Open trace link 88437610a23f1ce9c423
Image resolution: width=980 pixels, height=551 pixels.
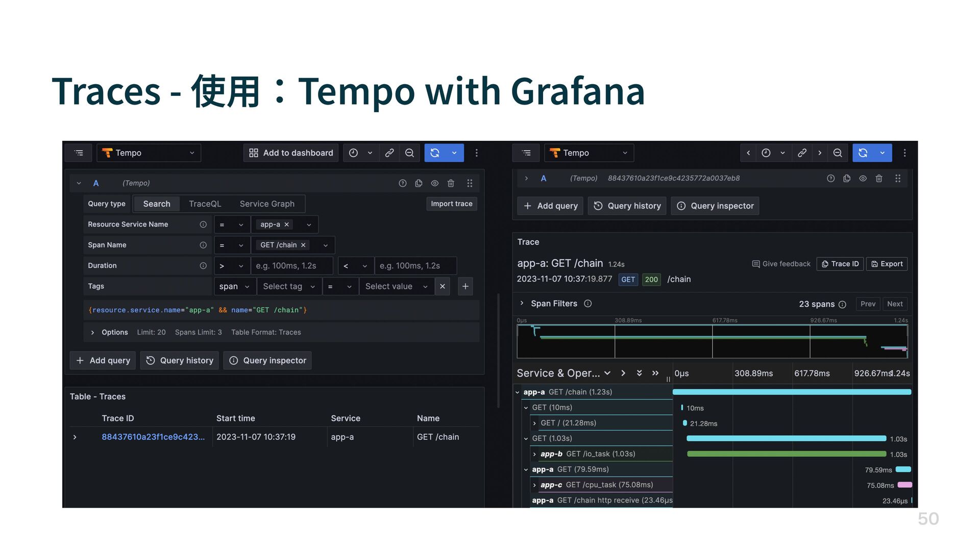tap(153, 437)
